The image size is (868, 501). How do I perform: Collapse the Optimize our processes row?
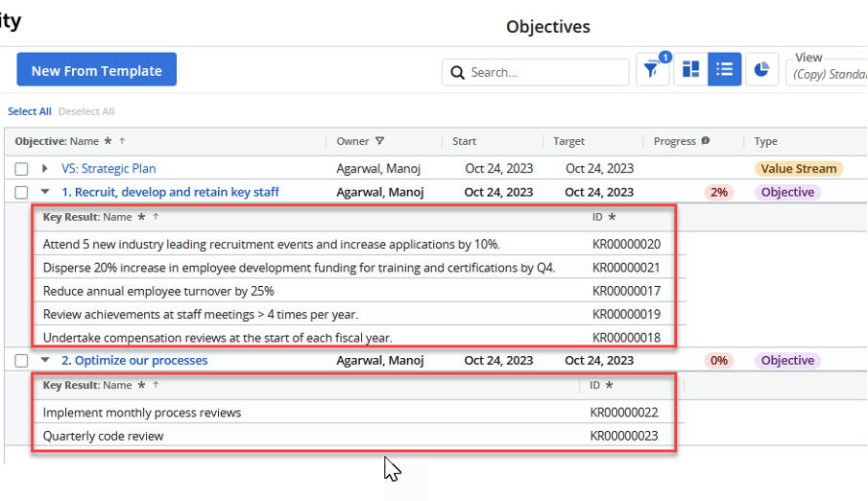(x=45, y=360)
